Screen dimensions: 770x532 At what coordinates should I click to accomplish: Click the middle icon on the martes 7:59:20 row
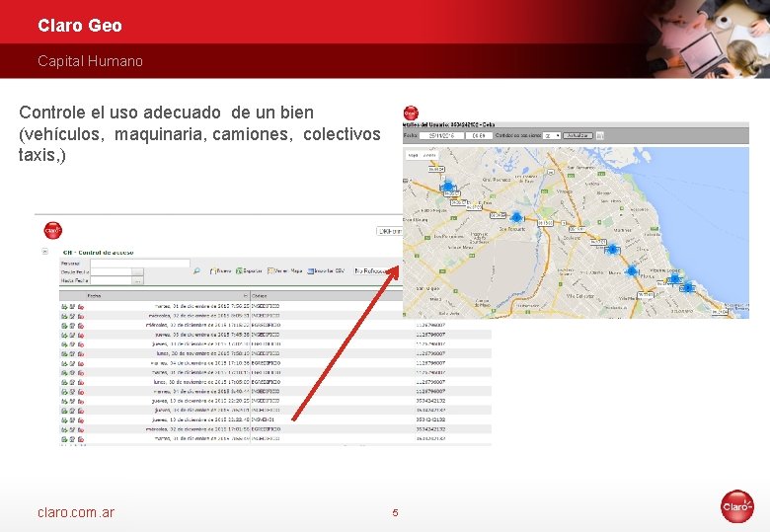point(73,306)
